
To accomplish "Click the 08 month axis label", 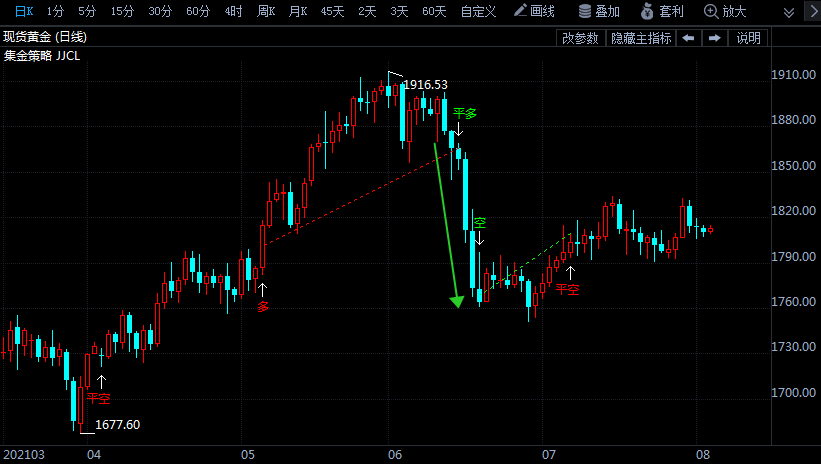I will pyautogui.click(x=703, y=455).
